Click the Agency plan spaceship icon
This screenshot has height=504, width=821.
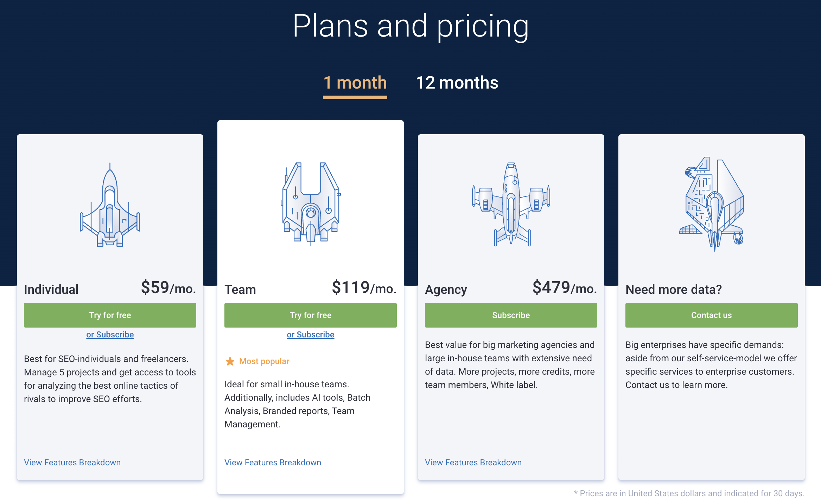pyautogui.click(x=511, y=204)
